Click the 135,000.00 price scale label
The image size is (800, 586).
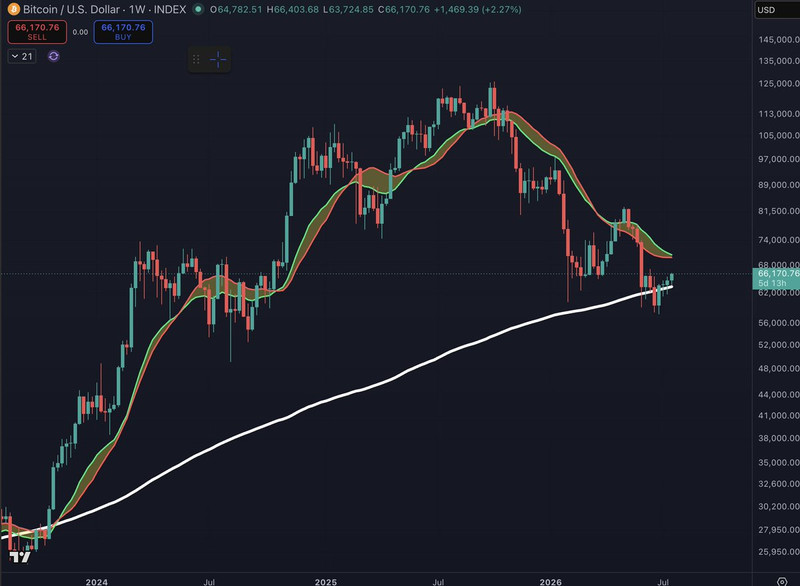point(779,61)
